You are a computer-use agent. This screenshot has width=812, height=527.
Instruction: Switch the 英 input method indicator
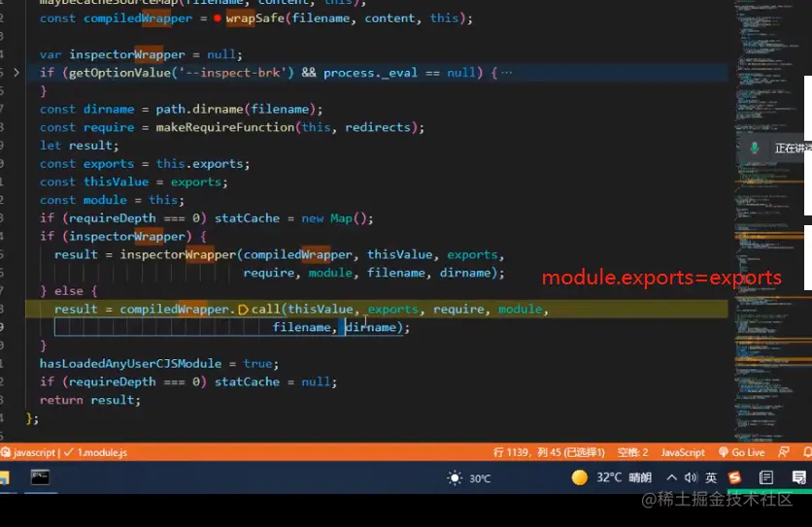[x=711, y=478]
